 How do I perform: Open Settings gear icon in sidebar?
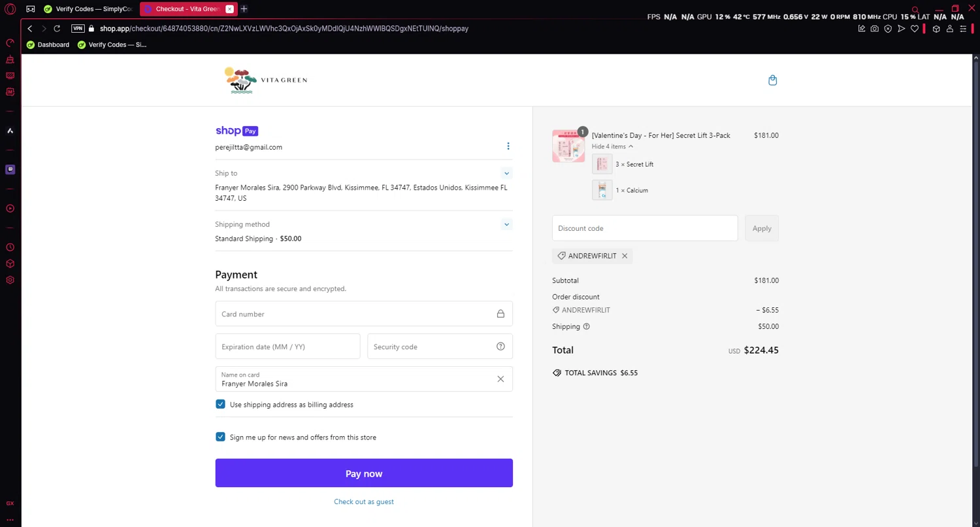(x=10, y=280)
